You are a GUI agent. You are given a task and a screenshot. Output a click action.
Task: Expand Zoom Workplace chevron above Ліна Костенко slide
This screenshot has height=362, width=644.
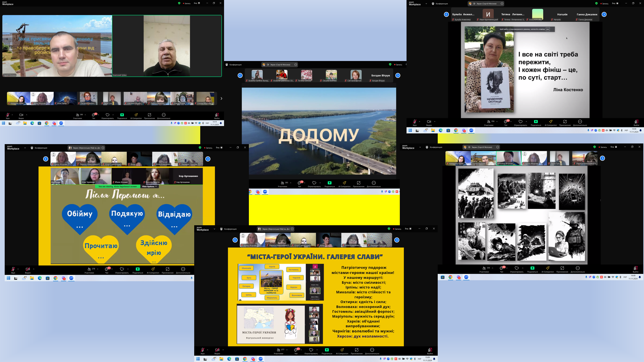(426, 4)
